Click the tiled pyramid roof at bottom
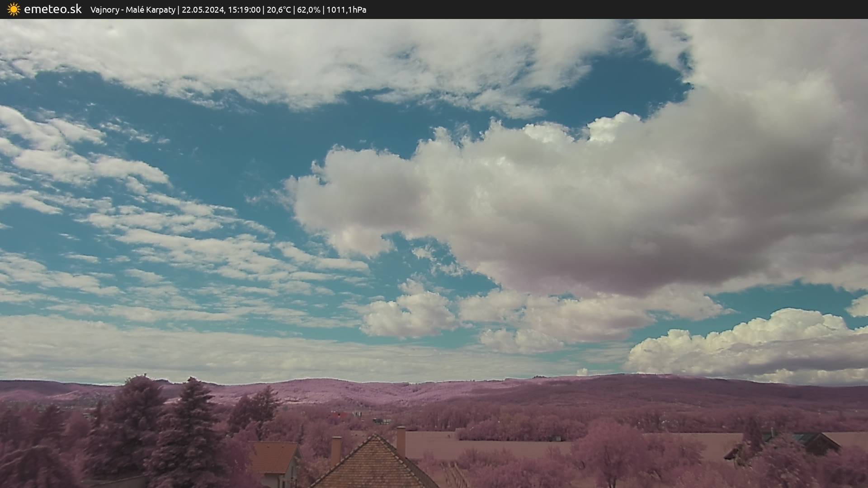This screenshot has width=868, height=488. 374,465
